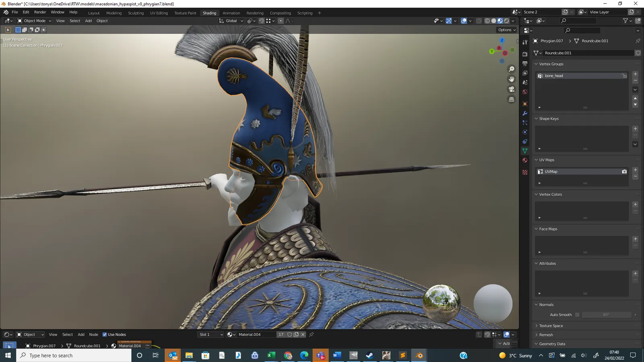Viewport: 644px width, 362px height.
Task: Toggle show gizmo button
Action: coord(448,21)
